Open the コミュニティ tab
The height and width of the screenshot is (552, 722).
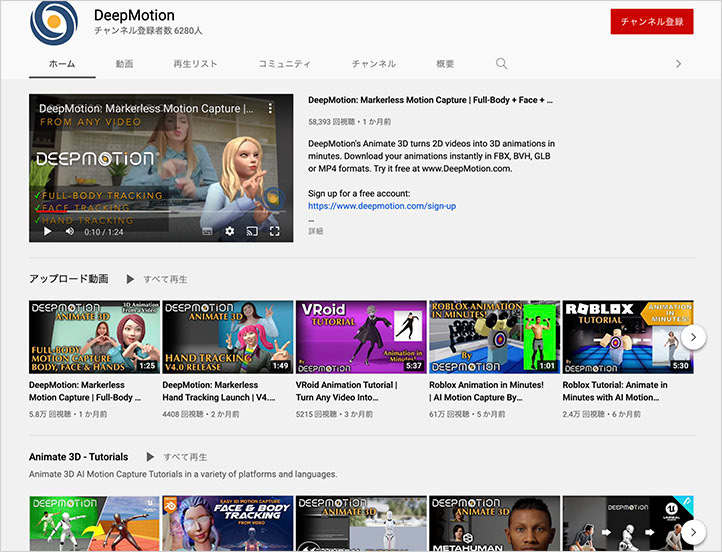[x=284, y=64]
